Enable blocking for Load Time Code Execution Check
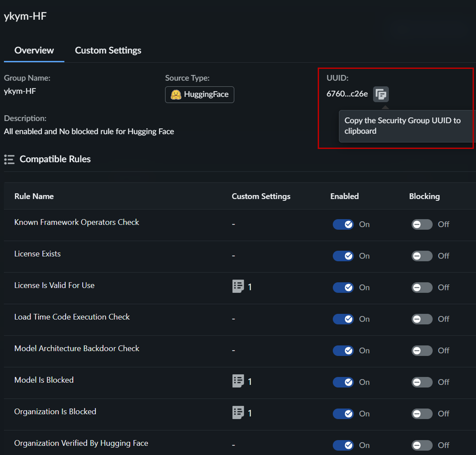476x455 pixels. coord(422,319)
